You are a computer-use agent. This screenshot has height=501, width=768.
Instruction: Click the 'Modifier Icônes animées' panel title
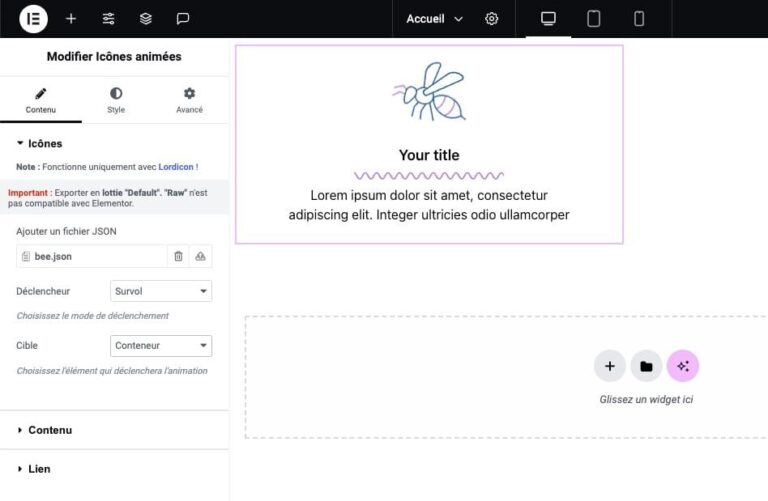pos(114,56)
